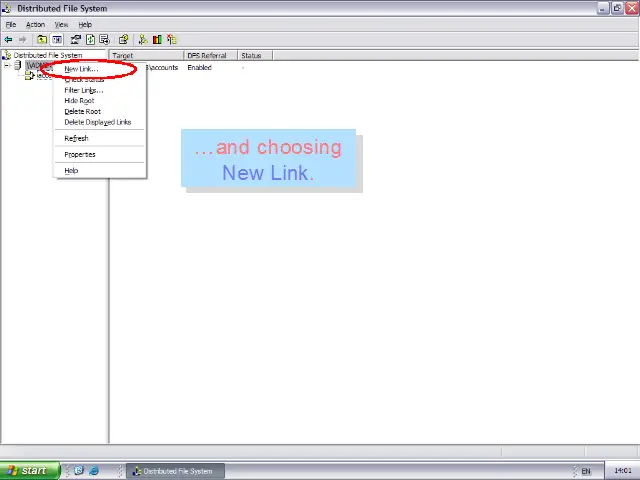Screen dimensions: 640x480
Task: Collapse the DFS root tree node
Action: (6, 67)
